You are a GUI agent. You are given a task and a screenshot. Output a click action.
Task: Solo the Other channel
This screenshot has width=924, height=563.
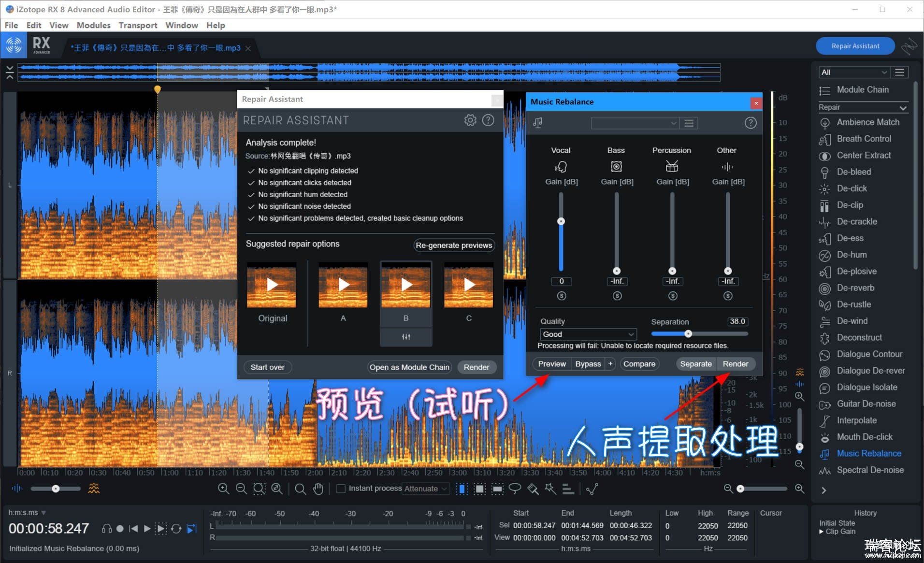(728, 296)
